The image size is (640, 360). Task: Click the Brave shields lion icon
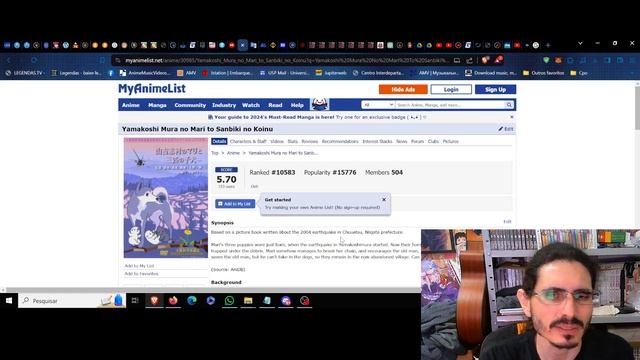click(485, 60)
